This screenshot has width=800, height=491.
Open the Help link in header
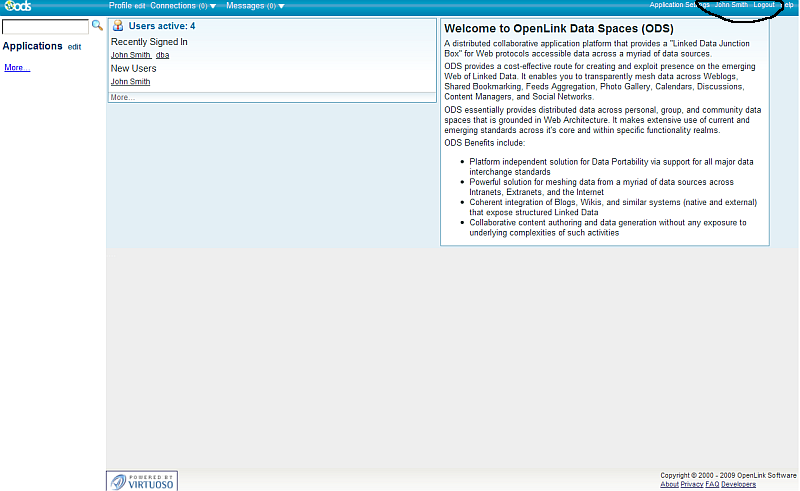click(x=788, y=5)
